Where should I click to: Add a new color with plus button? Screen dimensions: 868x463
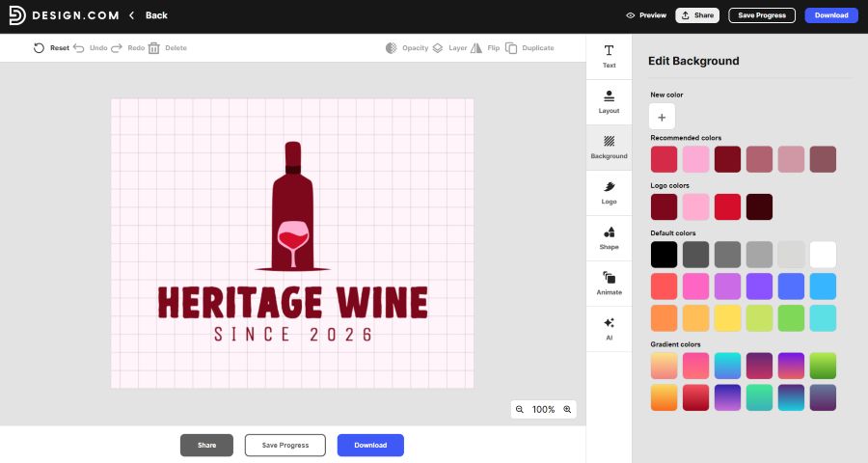coord(662,117)
